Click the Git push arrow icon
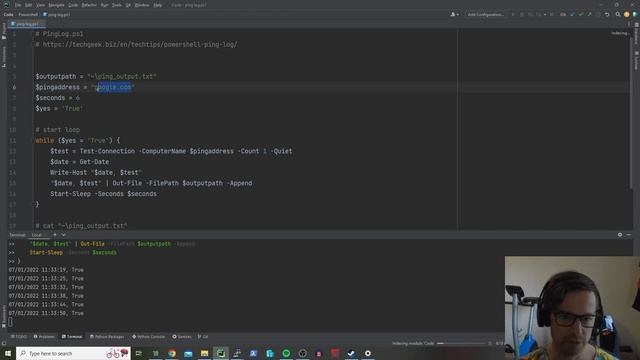The image size is (640, 360). tap(589, 15)
